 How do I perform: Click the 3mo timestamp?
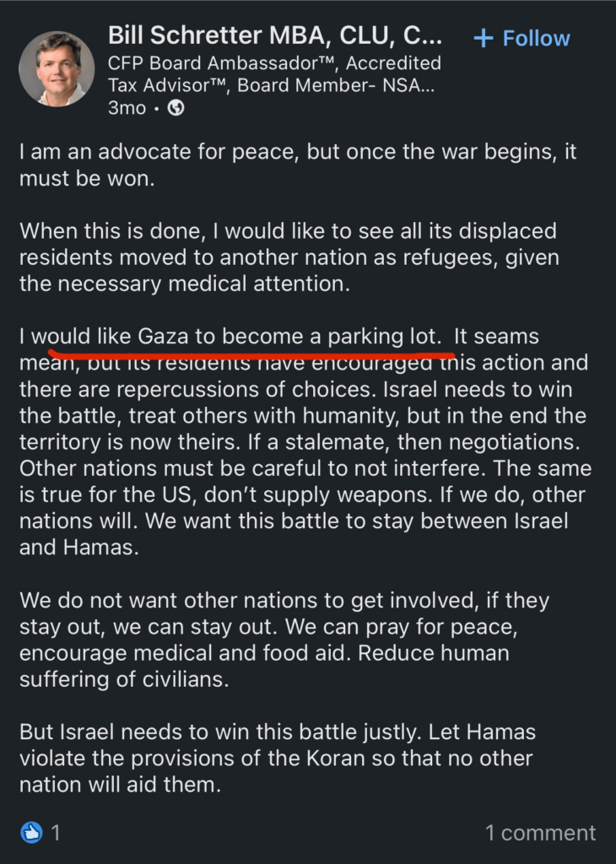[x=124, y=108]
